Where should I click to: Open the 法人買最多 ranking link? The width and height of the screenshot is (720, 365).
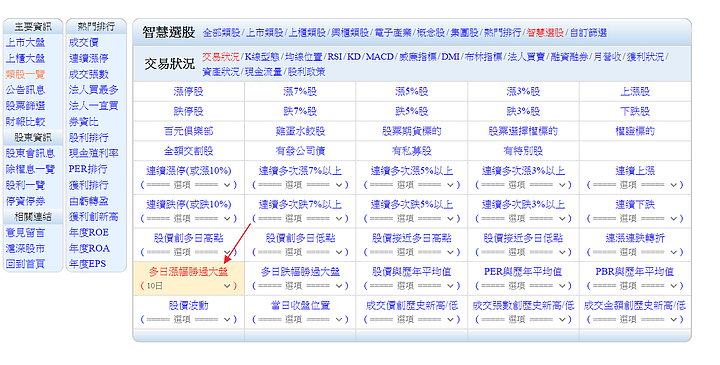[x=94, y=90]
